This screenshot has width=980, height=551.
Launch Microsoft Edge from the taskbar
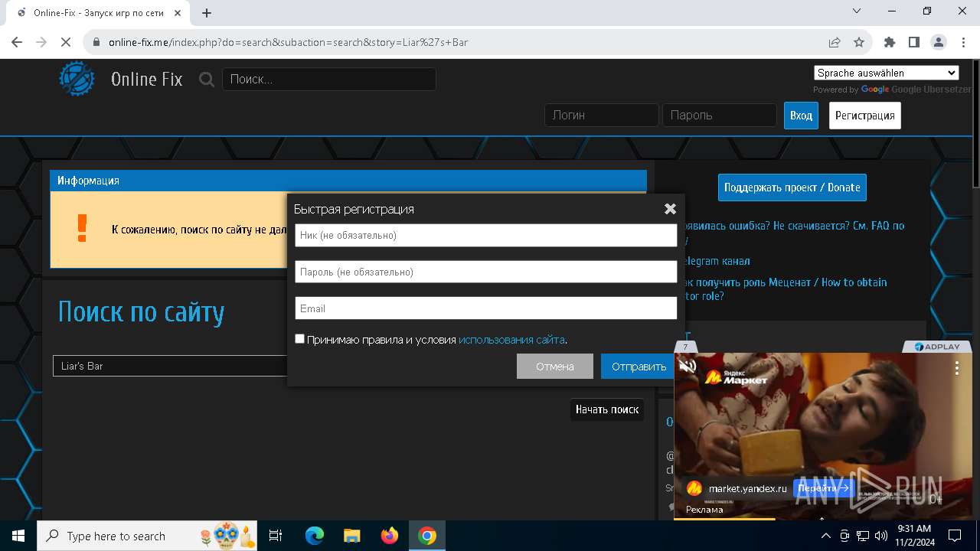(x=315, y=536)
